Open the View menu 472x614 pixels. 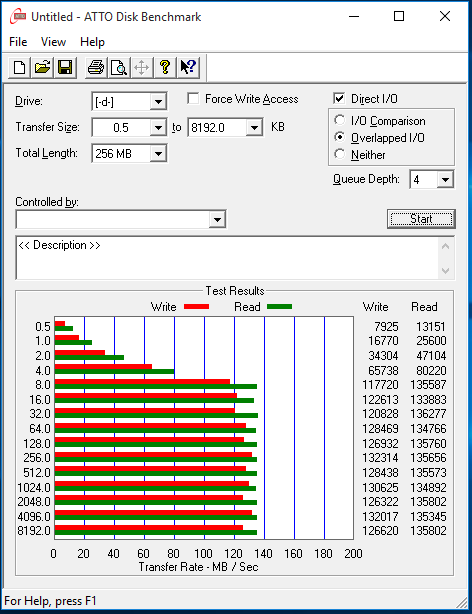coord(53,42)
